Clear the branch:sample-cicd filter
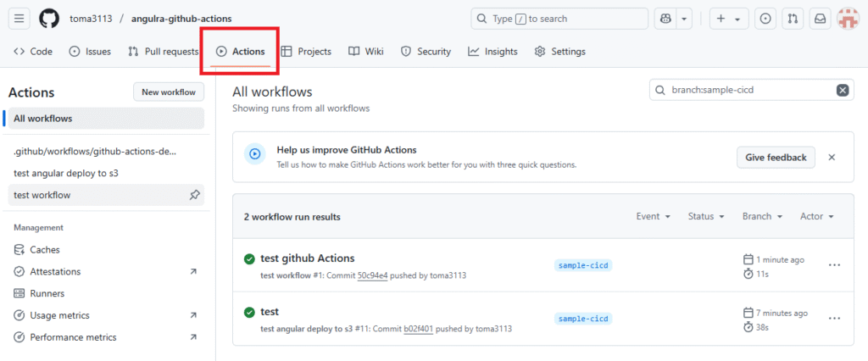868x361 pixels. click(x=843, y=90)
